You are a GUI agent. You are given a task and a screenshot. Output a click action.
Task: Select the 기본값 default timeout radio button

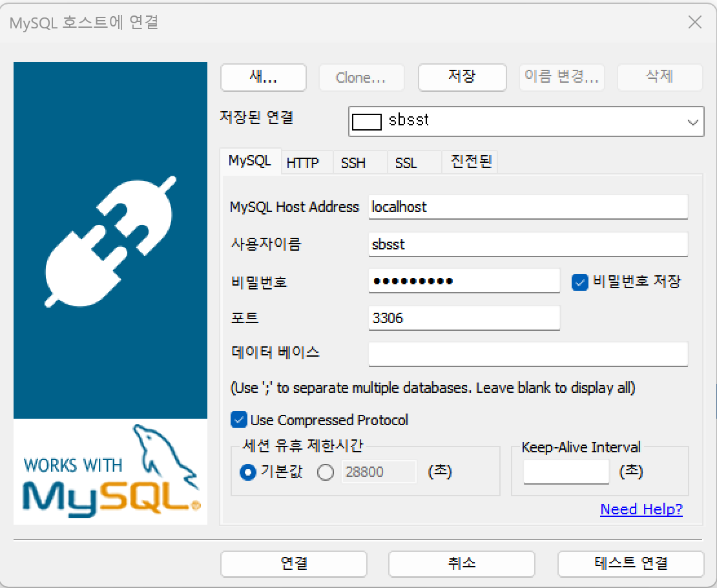[x=248, y=472]
